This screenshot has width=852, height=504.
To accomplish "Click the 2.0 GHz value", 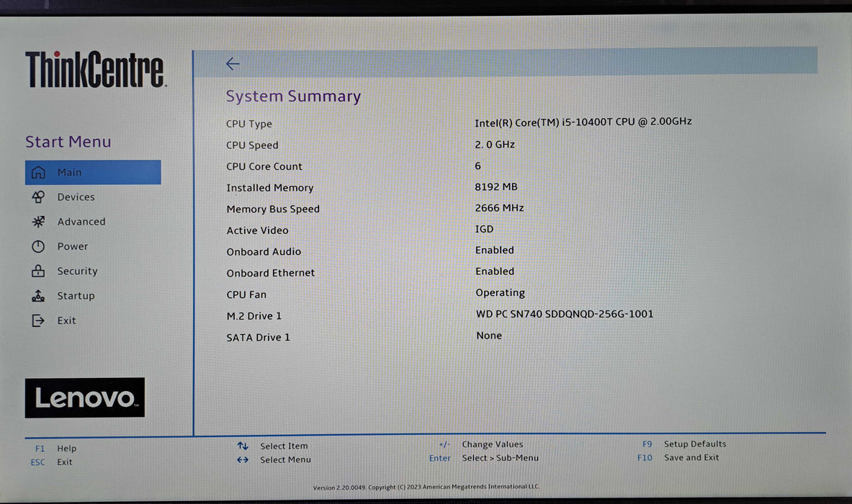I will [x=495, y=145].
